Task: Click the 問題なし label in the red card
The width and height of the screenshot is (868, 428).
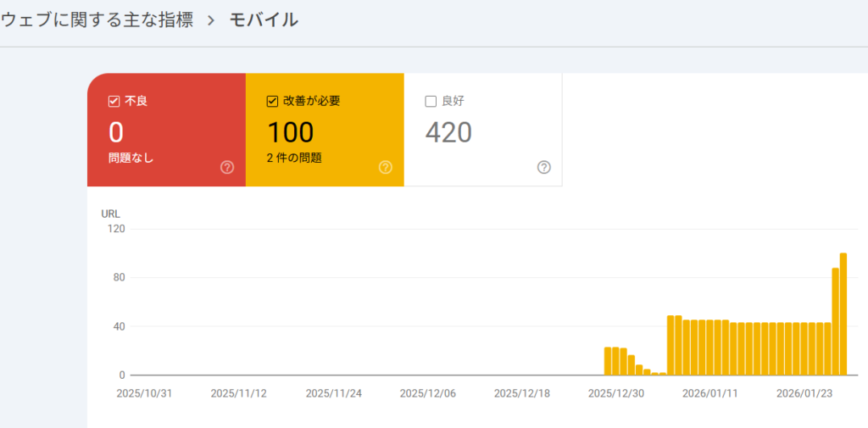Action: 131,158
